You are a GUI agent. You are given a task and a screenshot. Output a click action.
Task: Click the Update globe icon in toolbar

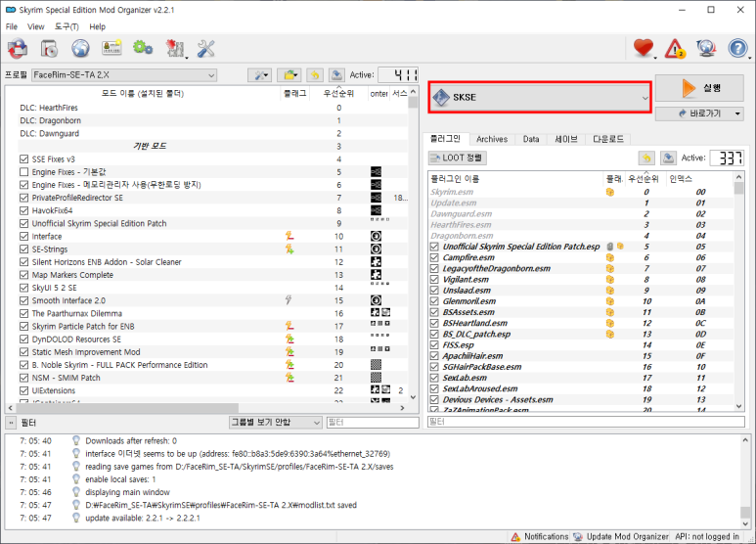[x=706, y=48]
